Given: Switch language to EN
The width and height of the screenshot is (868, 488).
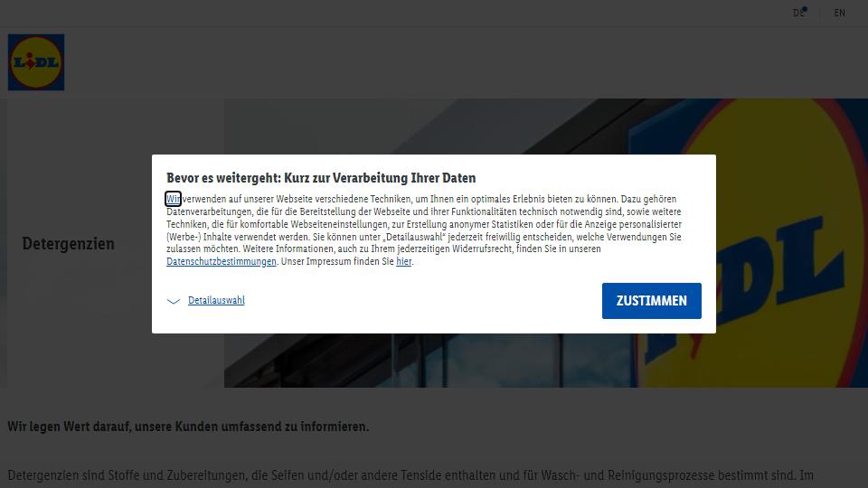Looking at the screenshot, I should click(839, 13).
